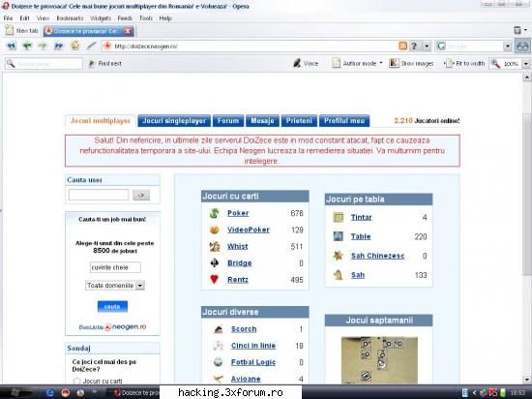Open the Tools menu

[x=146, y=18]
